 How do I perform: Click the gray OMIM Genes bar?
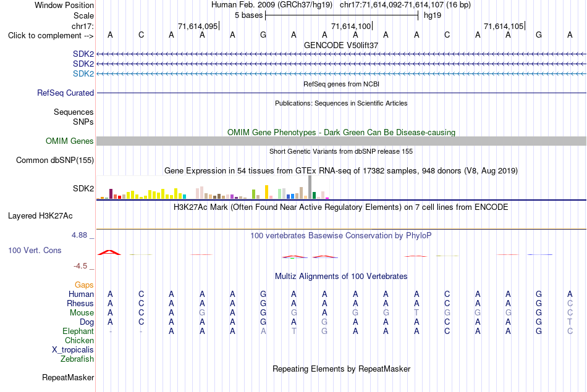pos(341,141)
